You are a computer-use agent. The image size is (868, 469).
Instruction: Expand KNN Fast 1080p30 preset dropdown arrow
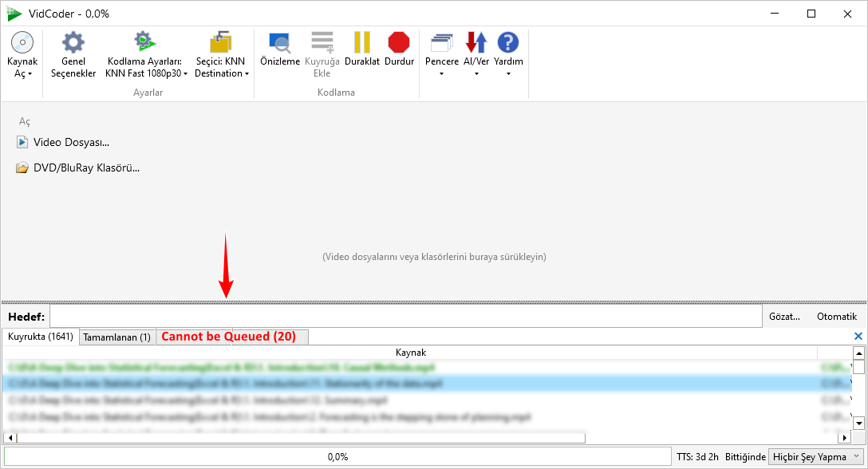point(185,73)
